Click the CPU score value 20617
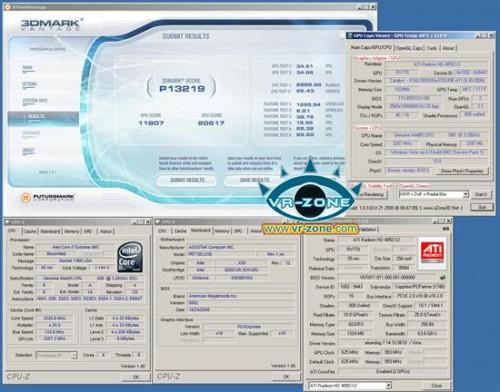Screen dimensions: 500x392 pyautogui.click(x=211, y=123)
